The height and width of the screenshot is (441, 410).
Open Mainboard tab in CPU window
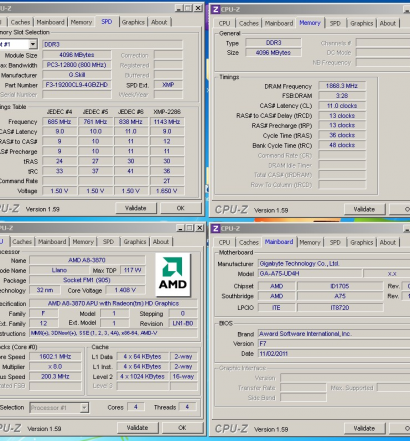tap(52, 242)
